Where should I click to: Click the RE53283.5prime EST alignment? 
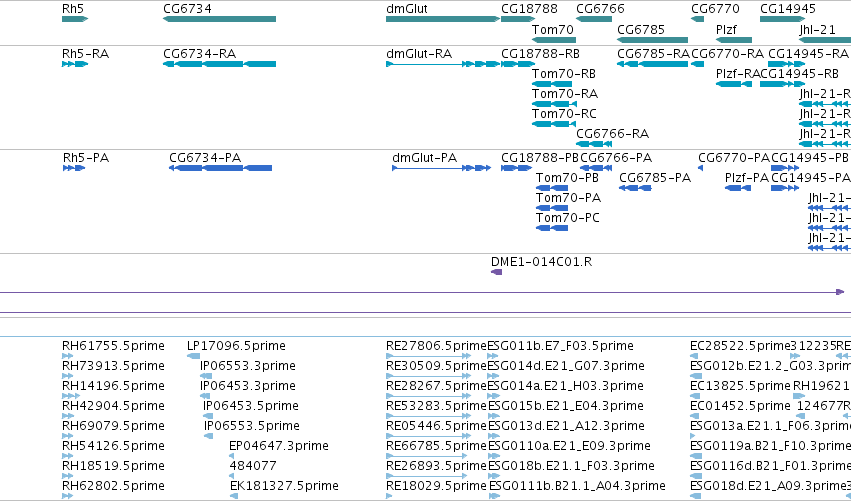(428, 416)
